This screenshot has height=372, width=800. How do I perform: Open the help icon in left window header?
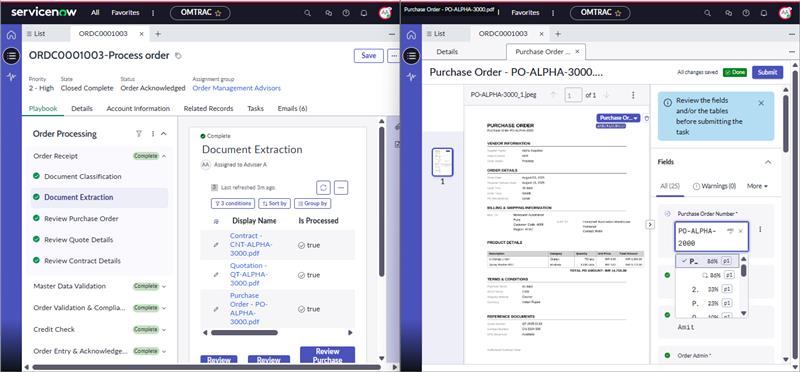346,13
